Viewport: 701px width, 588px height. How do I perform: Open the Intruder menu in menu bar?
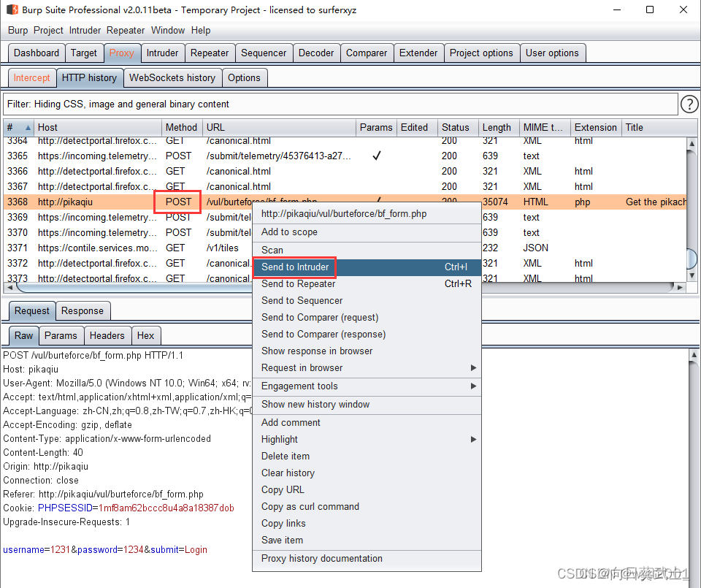[85, 31]
